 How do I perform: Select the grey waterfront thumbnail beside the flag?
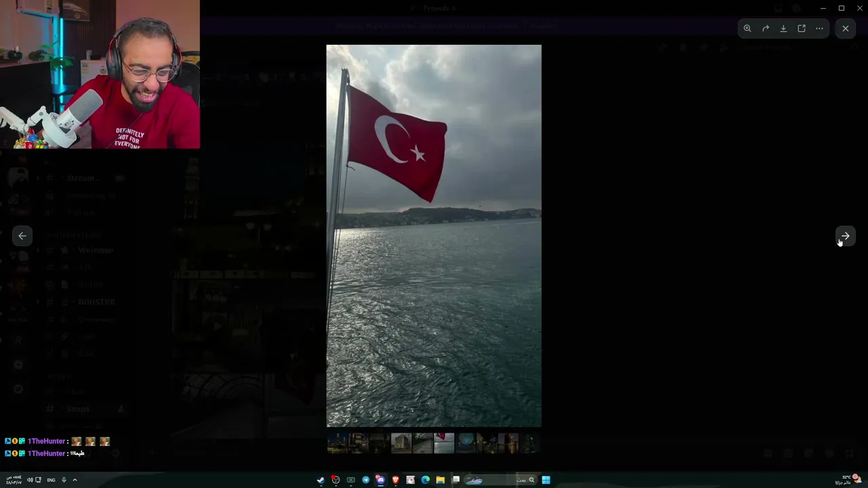[x=423, y=443]
